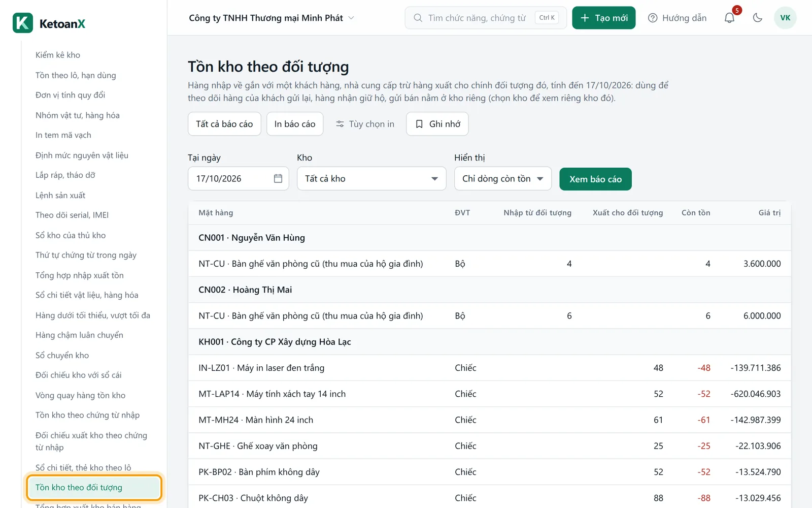This screenshot has height=508, width=812.
Task: Open Vòng quay hàng tồn kho
Action: pos(80,395)
